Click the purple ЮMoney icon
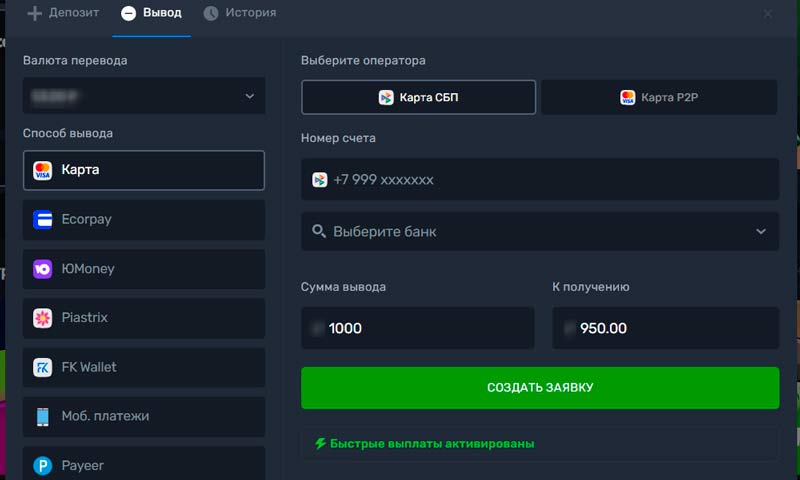The image size is (800, 480). (42, 269)
